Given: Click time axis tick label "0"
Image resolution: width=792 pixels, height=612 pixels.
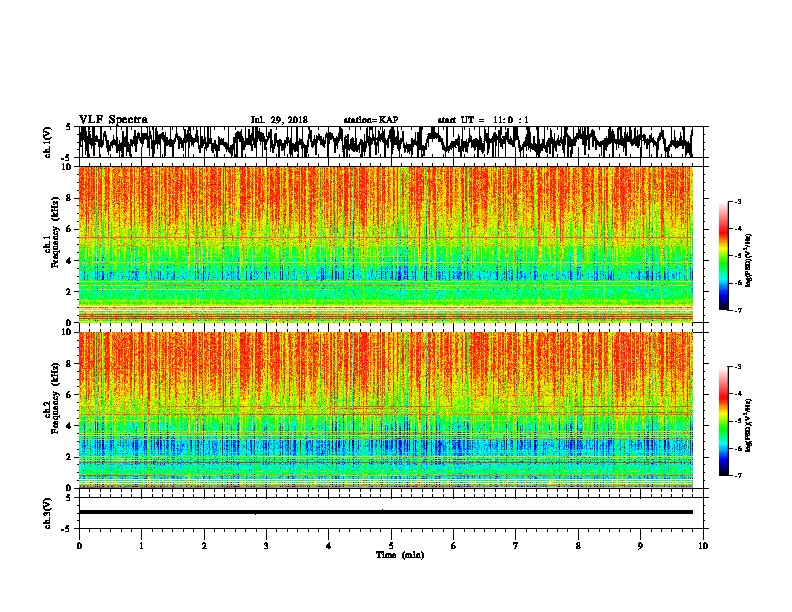Looking at the screenshot, I should pyautogui.click(x=79, y=546).
